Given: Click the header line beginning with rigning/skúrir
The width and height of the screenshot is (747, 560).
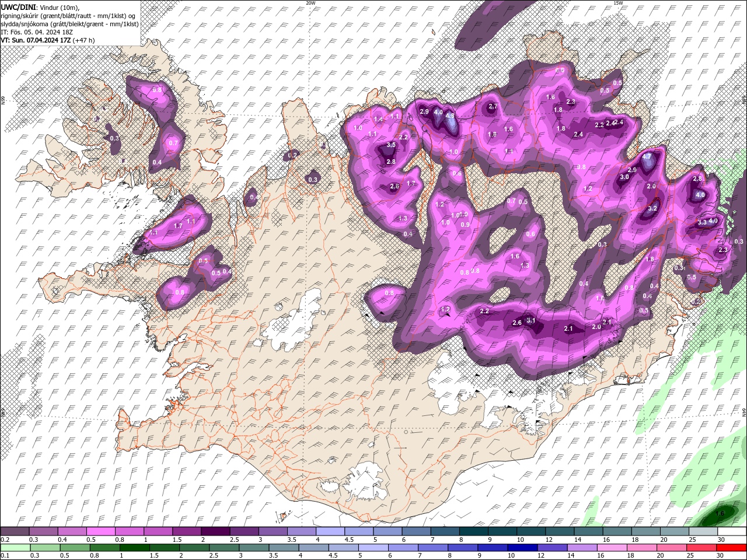Looking at the screenshot, I should pyautogui.click(x=69, y=15).
